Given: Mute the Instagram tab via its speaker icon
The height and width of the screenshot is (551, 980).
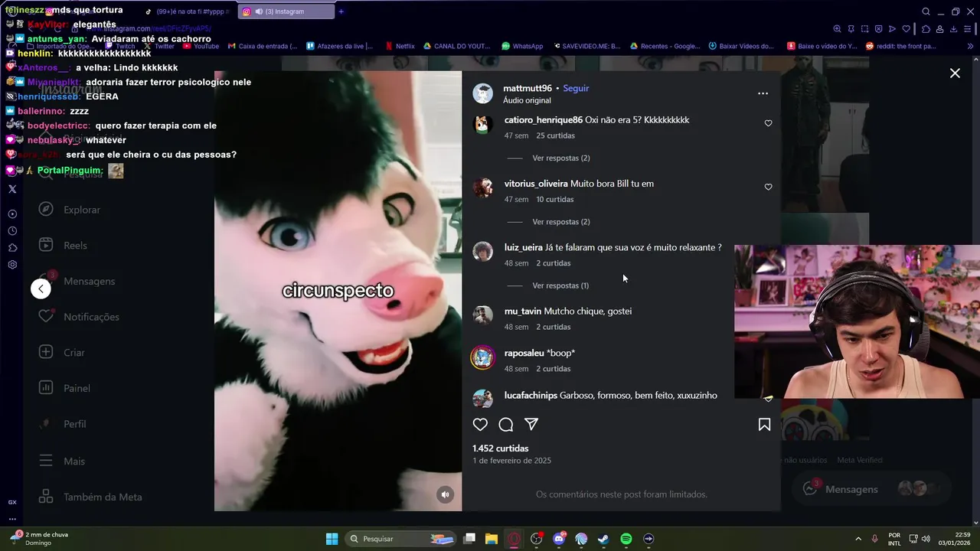Looking at the screenshot, I should (x=259, y=11).
